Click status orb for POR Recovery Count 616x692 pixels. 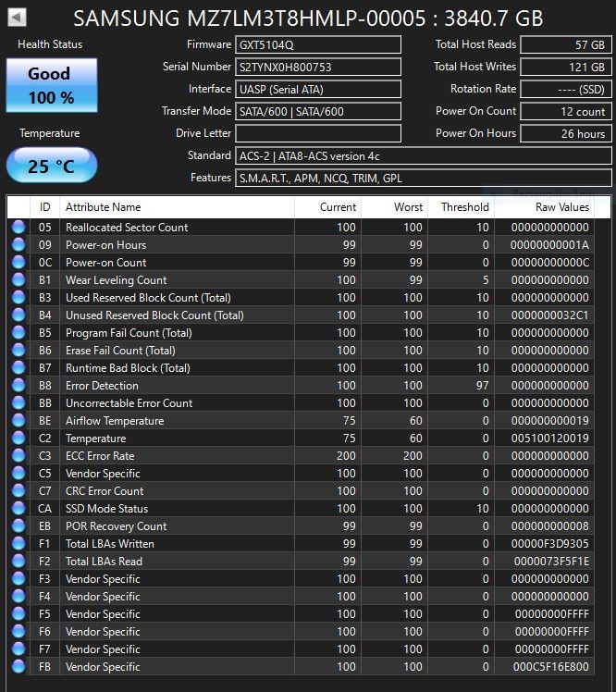[18, 525]
